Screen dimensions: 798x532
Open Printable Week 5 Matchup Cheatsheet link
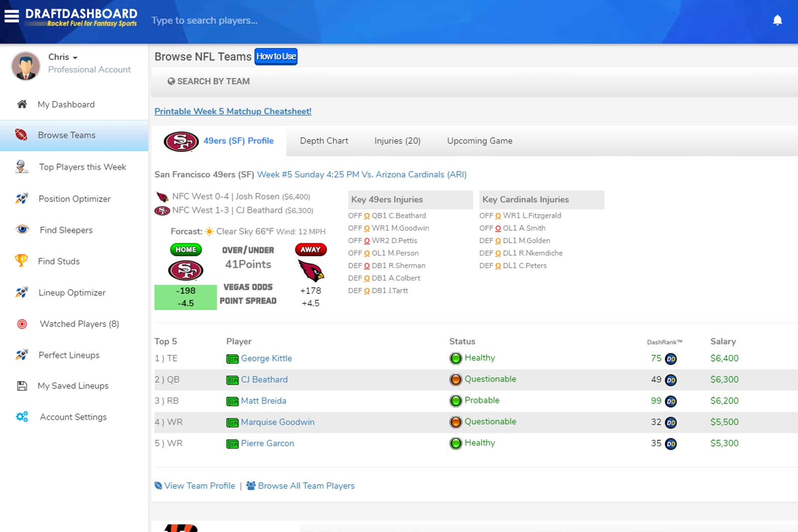click(233, 111)
